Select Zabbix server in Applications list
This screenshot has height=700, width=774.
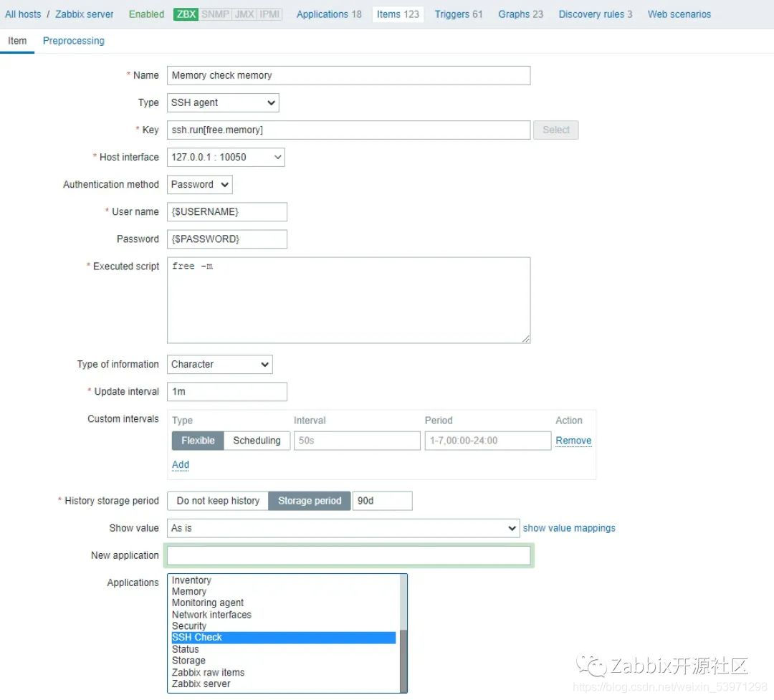click(284, 684)
